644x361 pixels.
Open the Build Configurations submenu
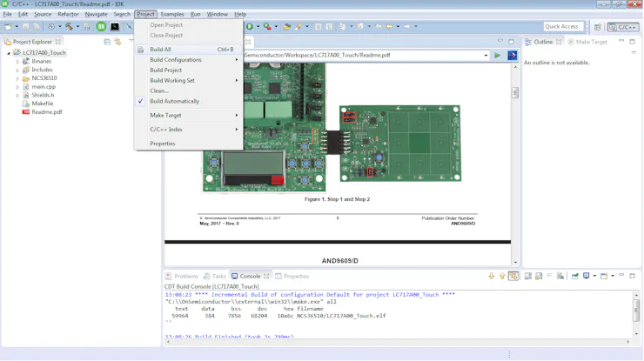(189, 59)
